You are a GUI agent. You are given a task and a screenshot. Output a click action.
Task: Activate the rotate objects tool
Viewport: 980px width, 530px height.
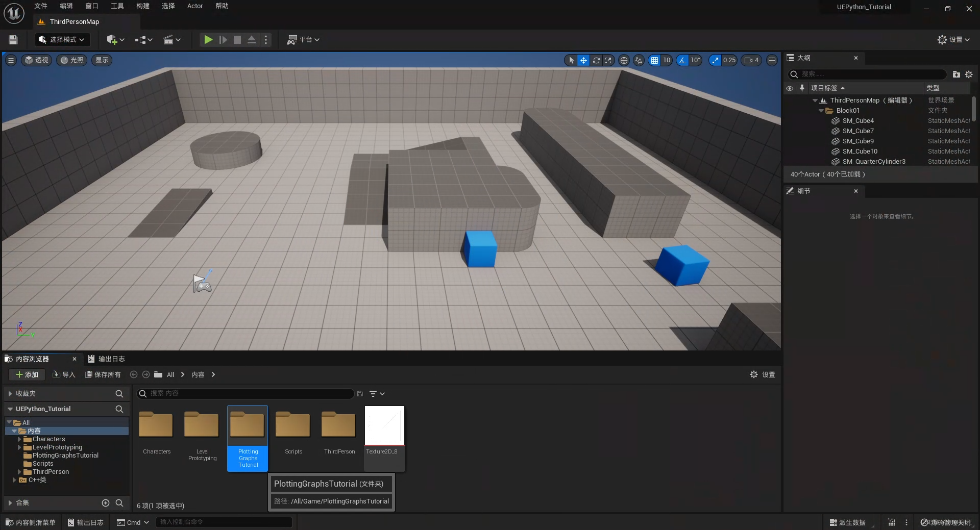coord(596,60)
